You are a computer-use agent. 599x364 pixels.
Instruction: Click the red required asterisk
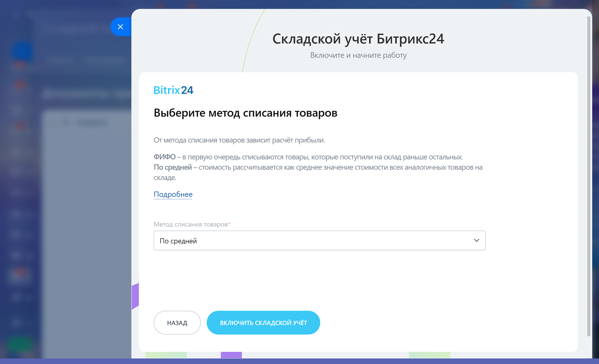click(229, 224)
